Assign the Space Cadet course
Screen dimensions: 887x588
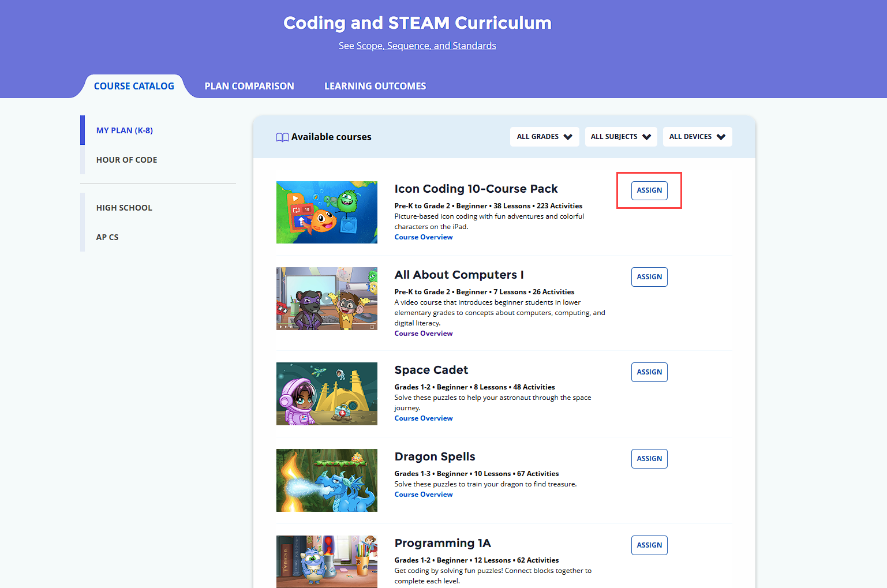tap(649, 372)
